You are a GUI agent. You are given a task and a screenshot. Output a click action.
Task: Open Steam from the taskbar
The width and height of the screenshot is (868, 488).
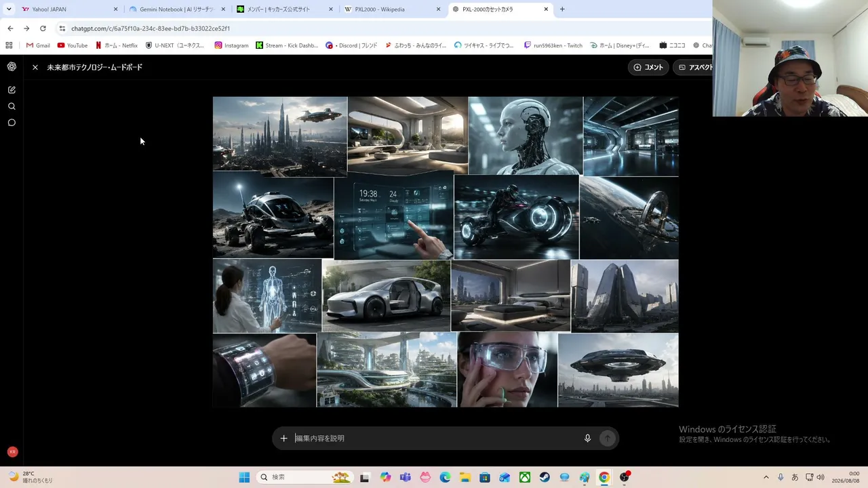click(x=545, y=477)
